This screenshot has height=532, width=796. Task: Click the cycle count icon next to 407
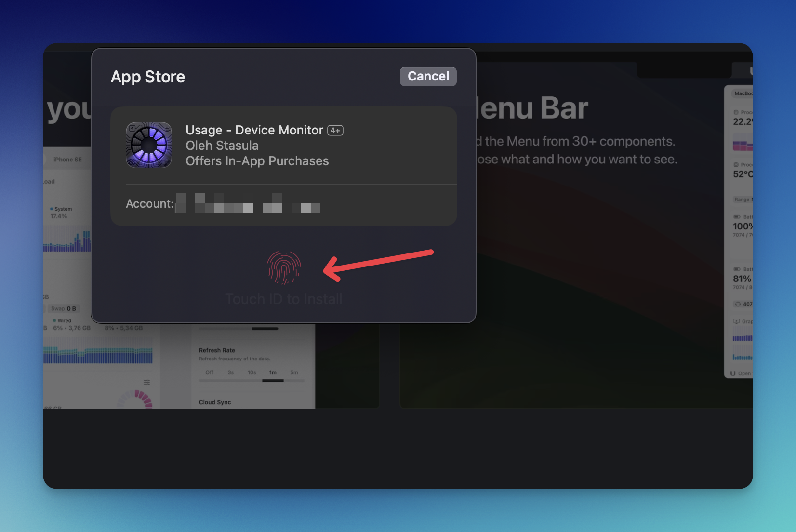click(x=737, y=304)
